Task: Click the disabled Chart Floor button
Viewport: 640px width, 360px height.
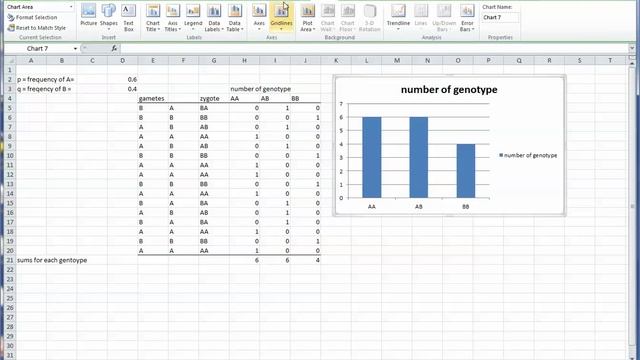Action: click(x=347, y=18)
